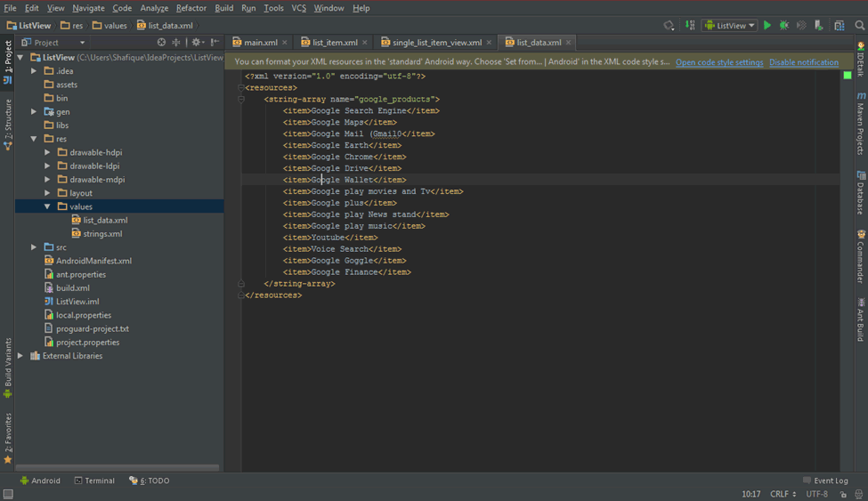Click Disable notification link
The height and width of the screenshot is (501, 868).
coord(804,62)
